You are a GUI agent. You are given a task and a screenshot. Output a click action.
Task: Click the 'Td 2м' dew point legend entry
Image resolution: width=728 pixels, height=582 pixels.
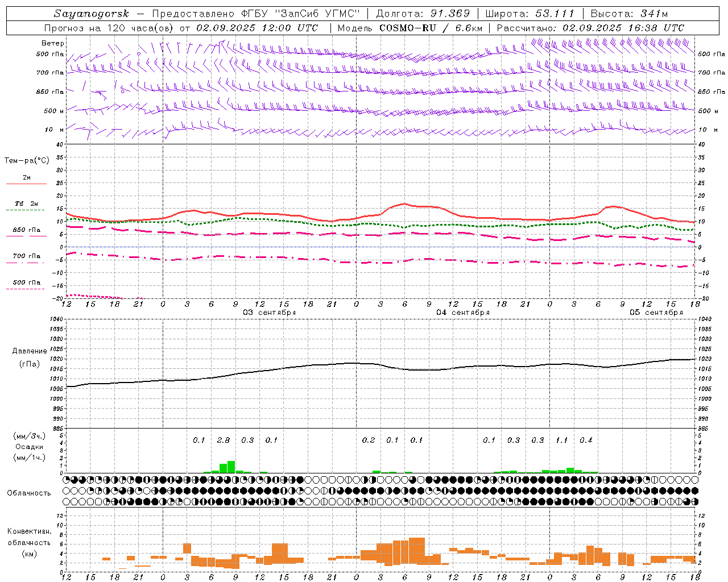tap(27, 203)
